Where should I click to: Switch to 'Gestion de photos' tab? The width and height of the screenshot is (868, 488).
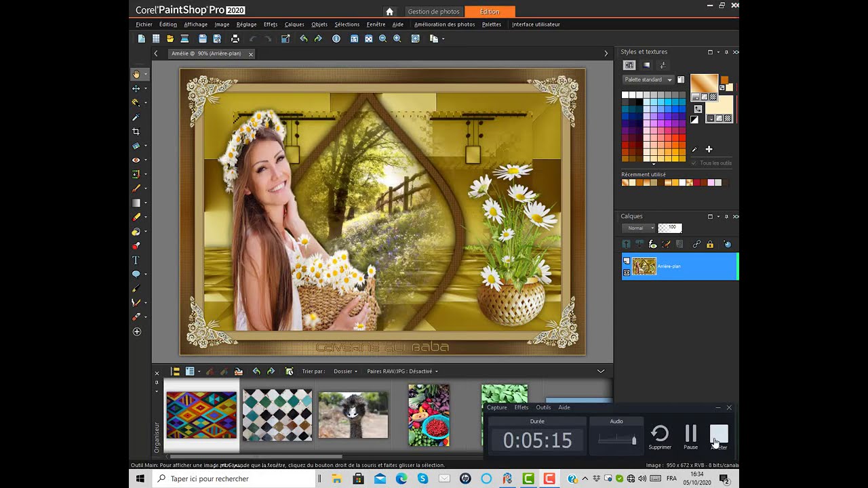[434, 12]
